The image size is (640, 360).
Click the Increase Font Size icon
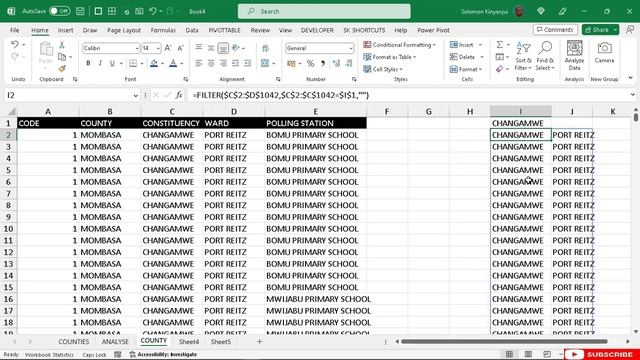coord(168,48)
